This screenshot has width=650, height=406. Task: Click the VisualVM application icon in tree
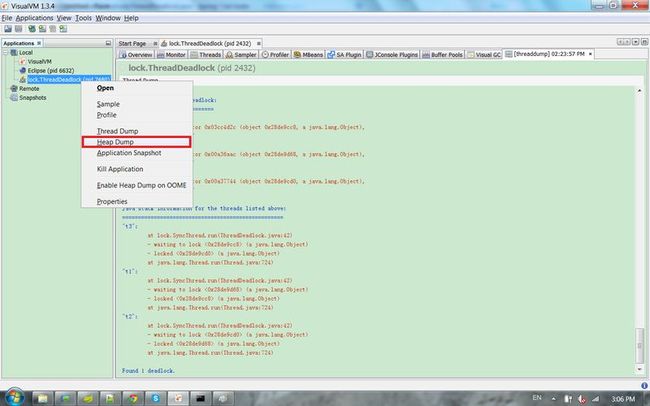(23, 61)
